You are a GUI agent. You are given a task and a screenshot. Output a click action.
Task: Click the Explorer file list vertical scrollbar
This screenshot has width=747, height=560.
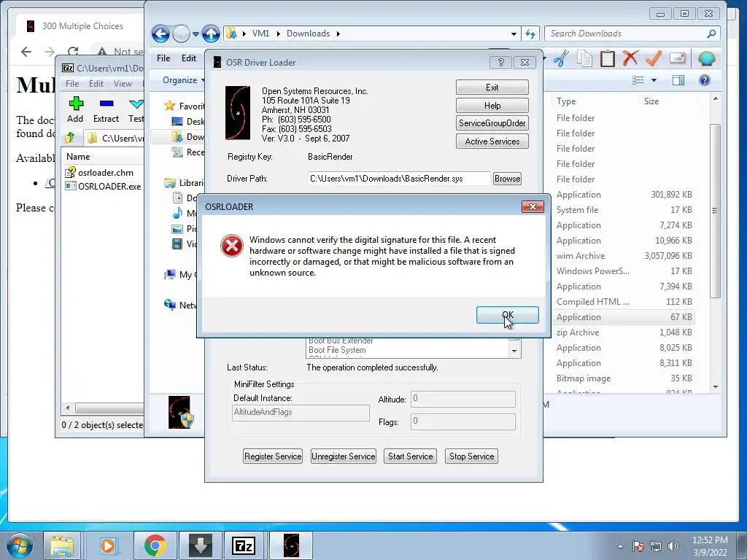pyautogui.click(x=715, y=210)
